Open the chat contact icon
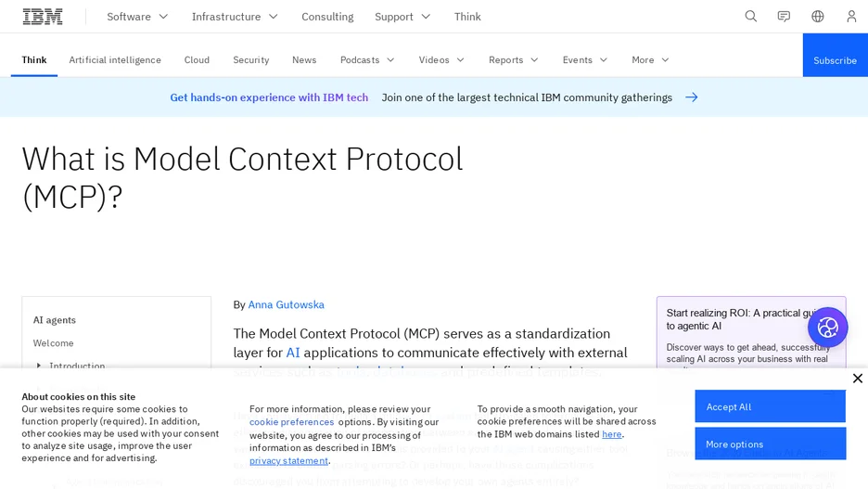The height and width of the screenshot is (489, 868). (x=784, y=17)
